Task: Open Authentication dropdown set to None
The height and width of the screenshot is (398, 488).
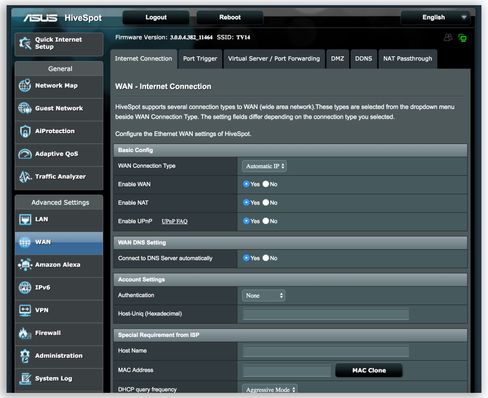Action: coord(263,296)
